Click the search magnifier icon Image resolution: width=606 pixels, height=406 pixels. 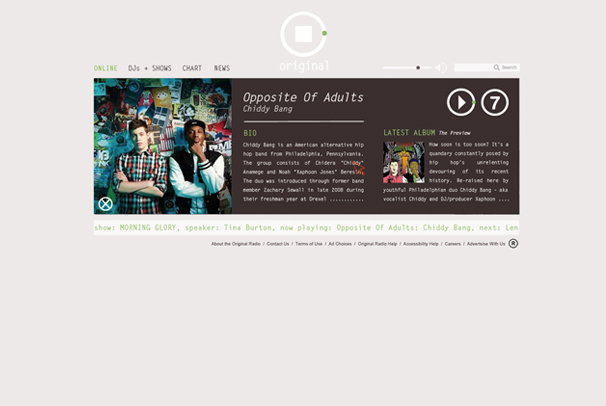pos(496,68)
